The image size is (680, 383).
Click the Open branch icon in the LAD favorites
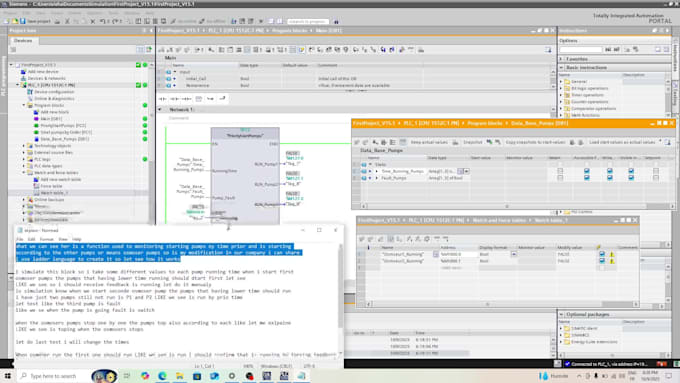(x=210, y=99)
